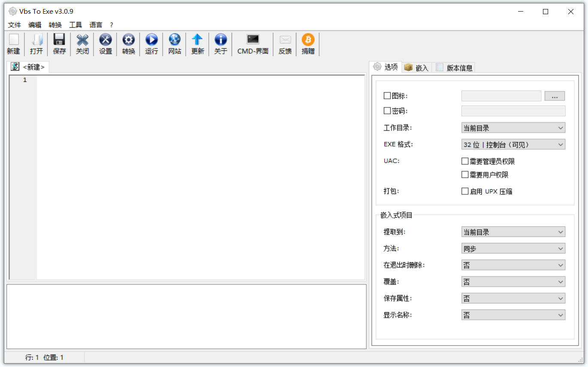Click the output log pane below editor
588x367 pixels.
click(187, 316)
